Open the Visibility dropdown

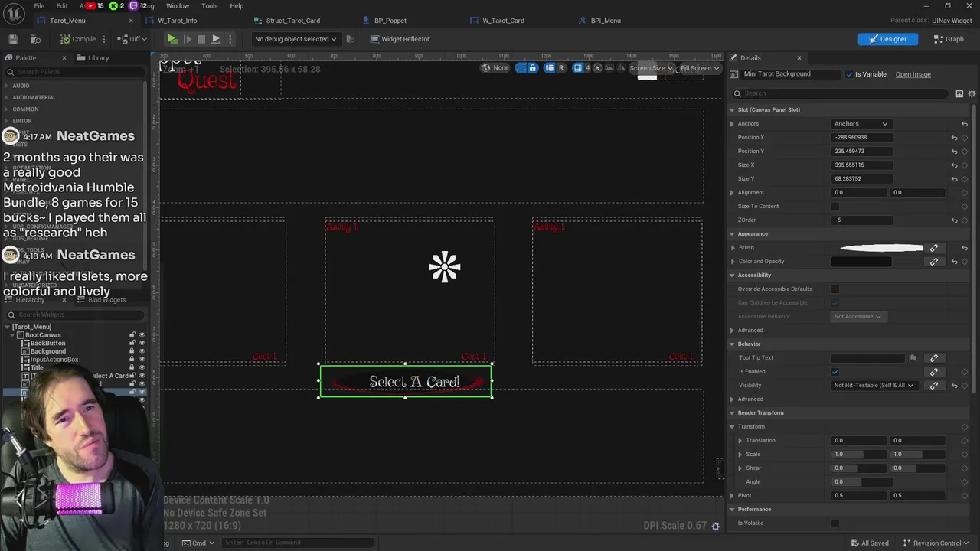tap(874, 386)
